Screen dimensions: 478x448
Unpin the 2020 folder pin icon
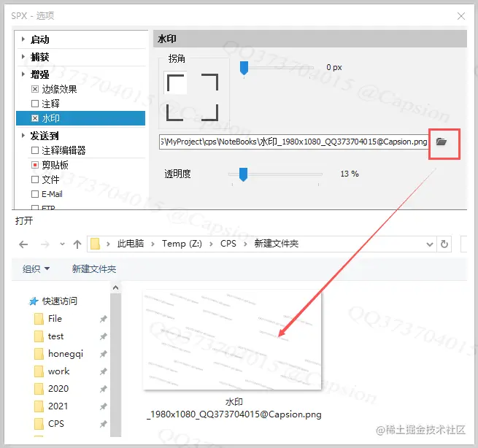[104, 389]
